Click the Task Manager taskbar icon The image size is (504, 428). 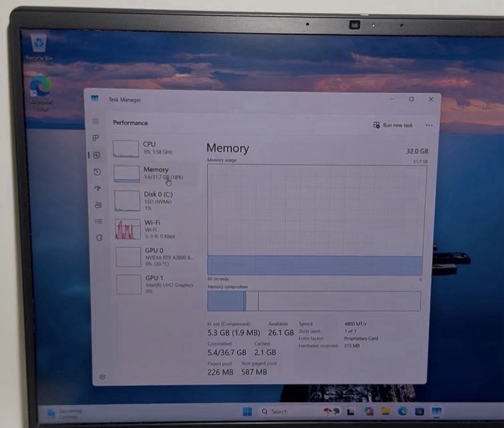click(437, 411)
